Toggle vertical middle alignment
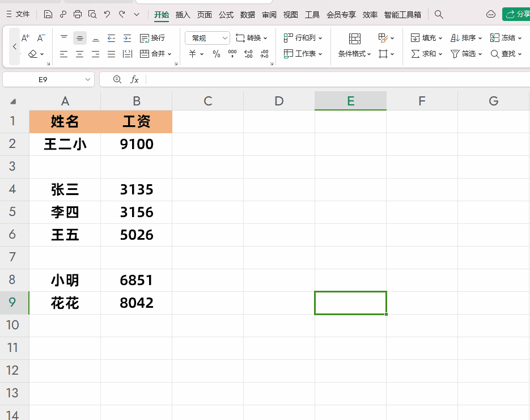Image resolution: width=530 pixels, height=420 pixels. tap(80, 38)
